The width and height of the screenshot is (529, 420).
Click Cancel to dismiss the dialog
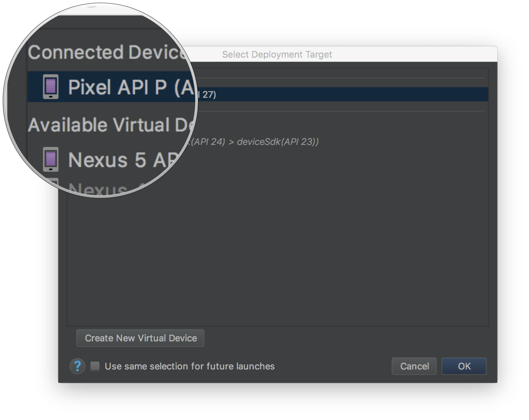tap(414, 366)
